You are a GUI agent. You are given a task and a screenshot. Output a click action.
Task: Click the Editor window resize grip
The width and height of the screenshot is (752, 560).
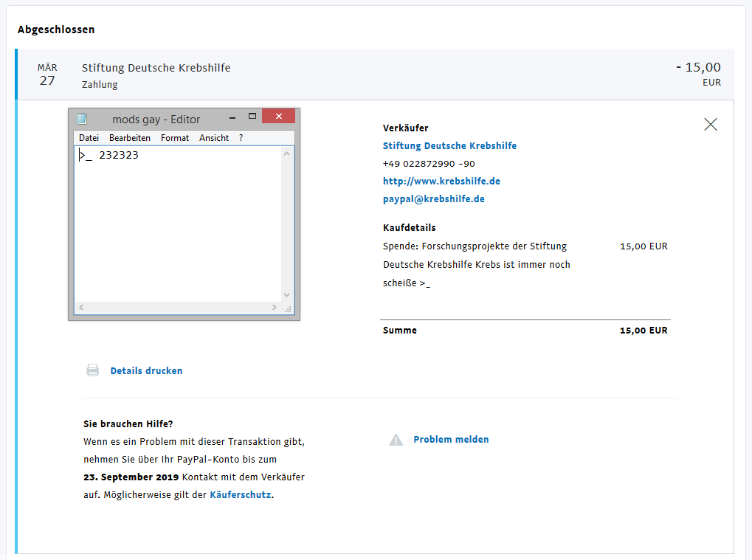(x=288, y=308)
